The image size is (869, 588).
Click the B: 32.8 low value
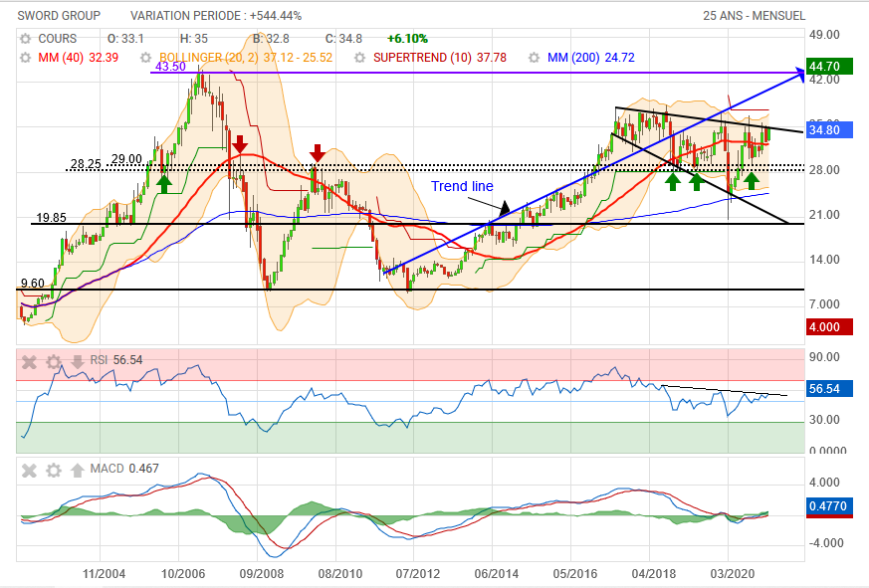tap(271, 39)
